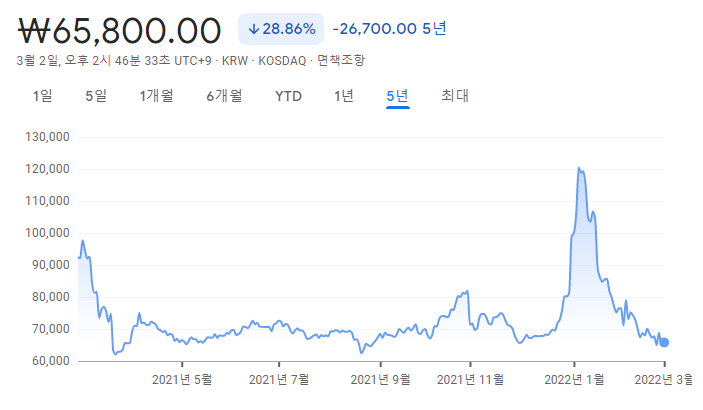Click the ₩65,800.00 price text
The image size is (703, 410).
tap(120, 31)
